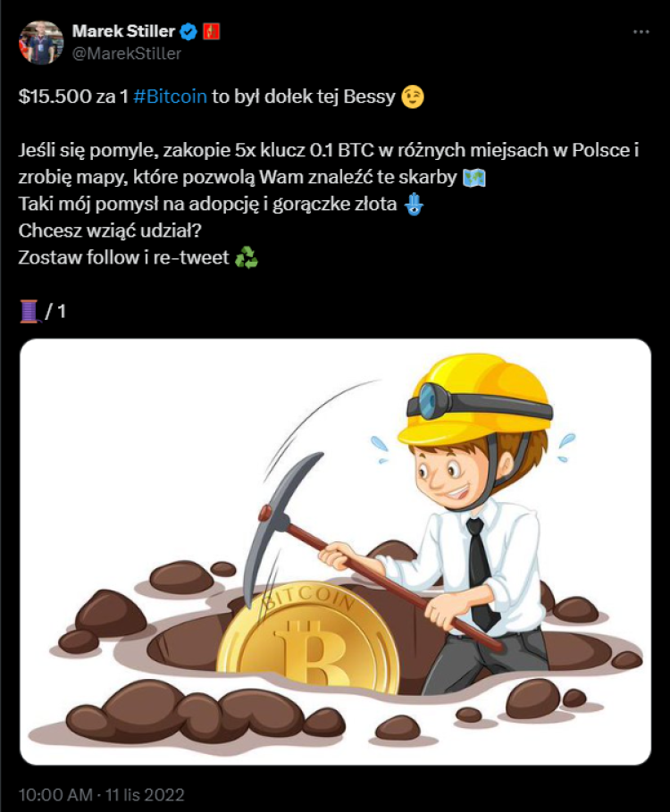Click the map emoji after 'skarby'
Image resolution: width=670 pixels, height=812 pixels.
(x=473, y=178)
